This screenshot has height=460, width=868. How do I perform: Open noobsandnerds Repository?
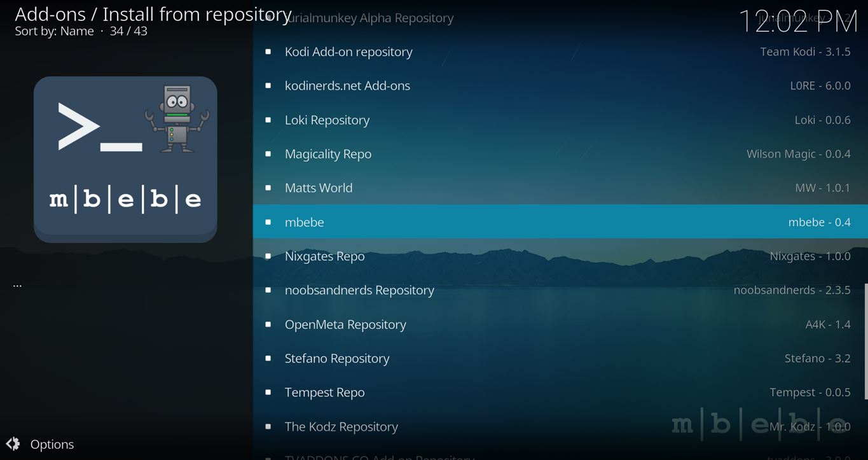tap(359, 290)
